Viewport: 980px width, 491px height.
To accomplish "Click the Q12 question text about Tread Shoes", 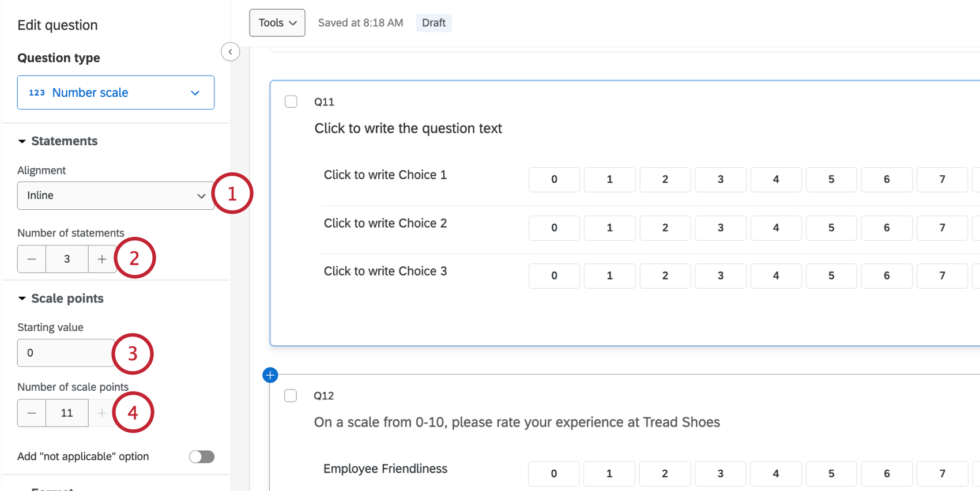I will coord(517,422).
